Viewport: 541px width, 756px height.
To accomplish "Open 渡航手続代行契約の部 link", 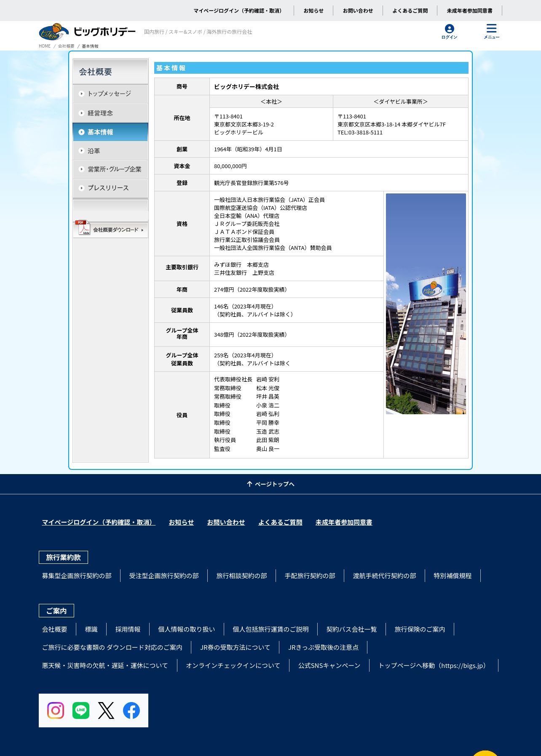I will tap(385, 576).
